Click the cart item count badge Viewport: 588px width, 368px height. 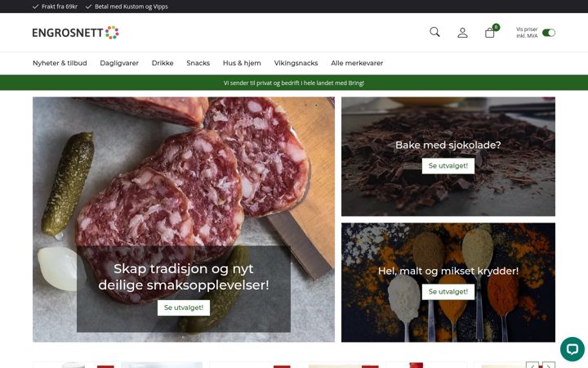(497, 27)
